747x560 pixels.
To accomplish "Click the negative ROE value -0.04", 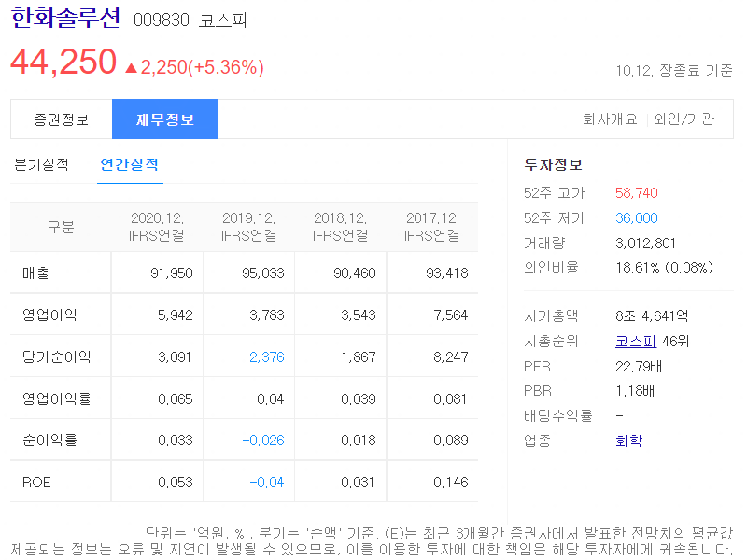I will pos(267,482).
